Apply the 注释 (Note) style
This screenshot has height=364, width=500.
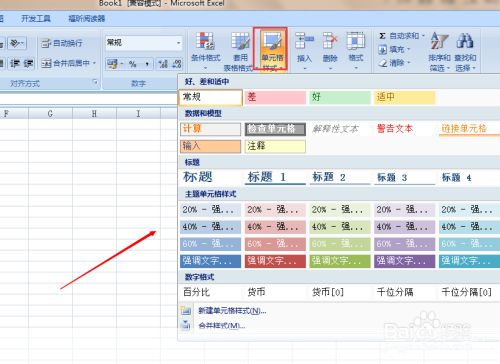point(275,146)
